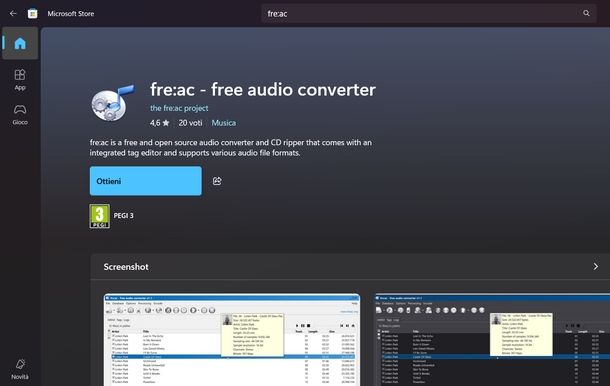Click the PEGI 3 text label
This screenshot has height=386, width=610.
(123, 216)
